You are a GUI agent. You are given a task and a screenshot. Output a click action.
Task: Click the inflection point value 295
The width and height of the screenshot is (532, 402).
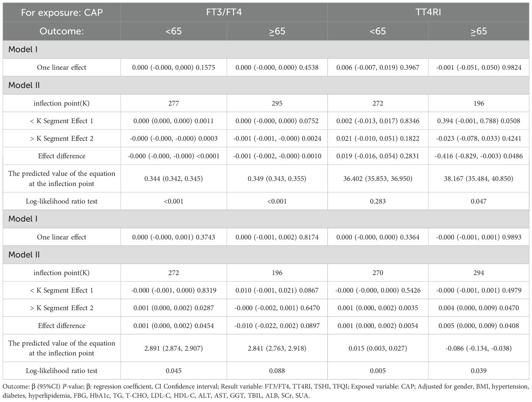click(277, 103)
